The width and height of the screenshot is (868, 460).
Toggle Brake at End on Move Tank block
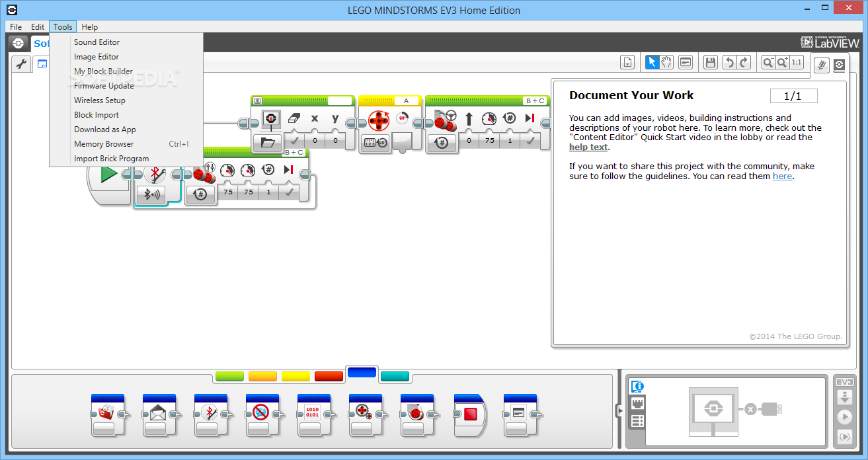[289, 192]
